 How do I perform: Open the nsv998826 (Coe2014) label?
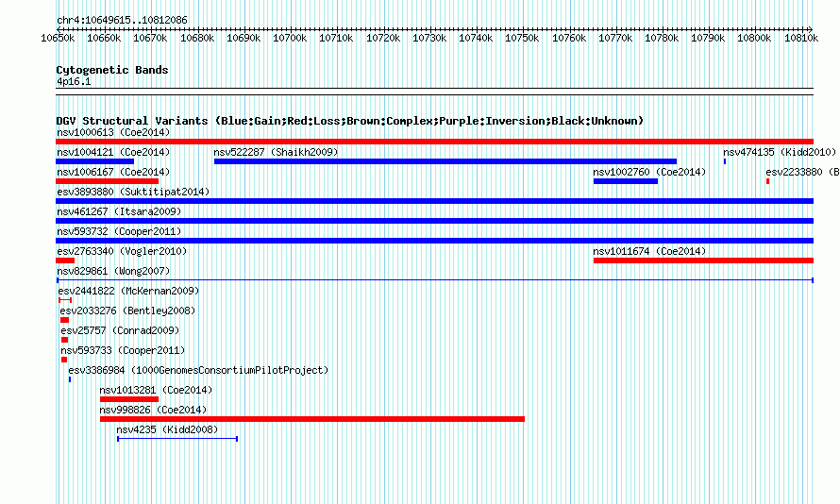tap(154, 410)
